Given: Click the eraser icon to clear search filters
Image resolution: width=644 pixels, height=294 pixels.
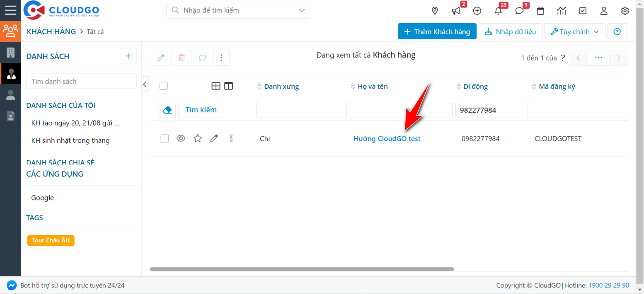Looking at the screenshot, I should point(167,110).
